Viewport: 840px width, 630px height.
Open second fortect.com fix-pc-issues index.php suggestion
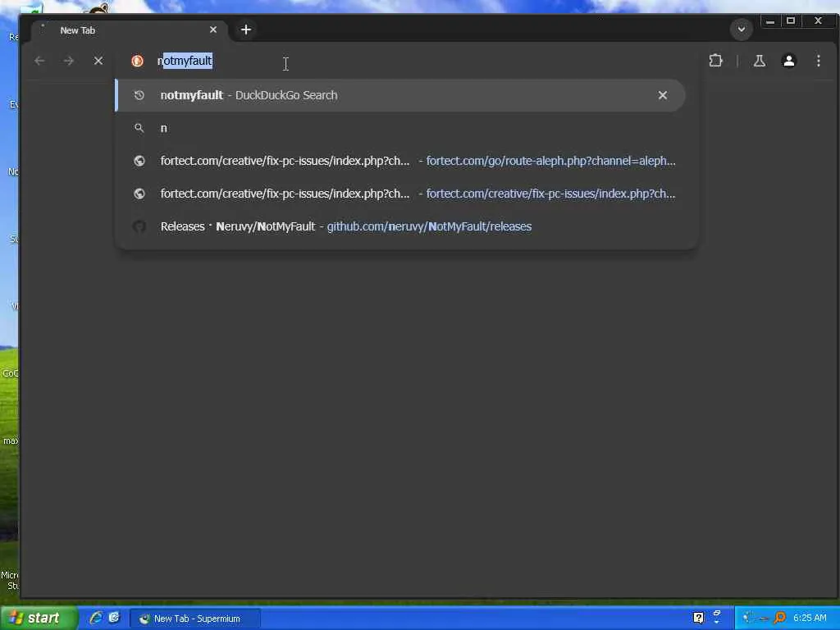[399, 194]
